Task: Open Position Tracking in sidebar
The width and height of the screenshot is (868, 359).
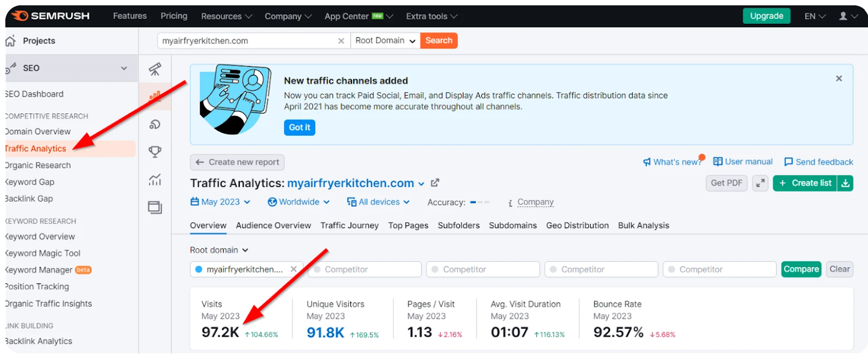Action: tap(37, 286)
